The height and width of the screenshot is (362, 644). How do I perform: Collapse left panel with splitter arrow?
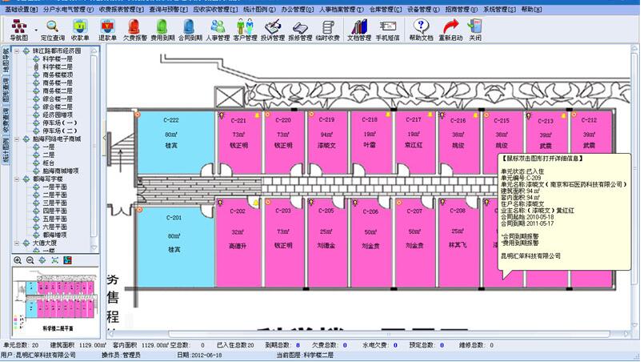104,138
